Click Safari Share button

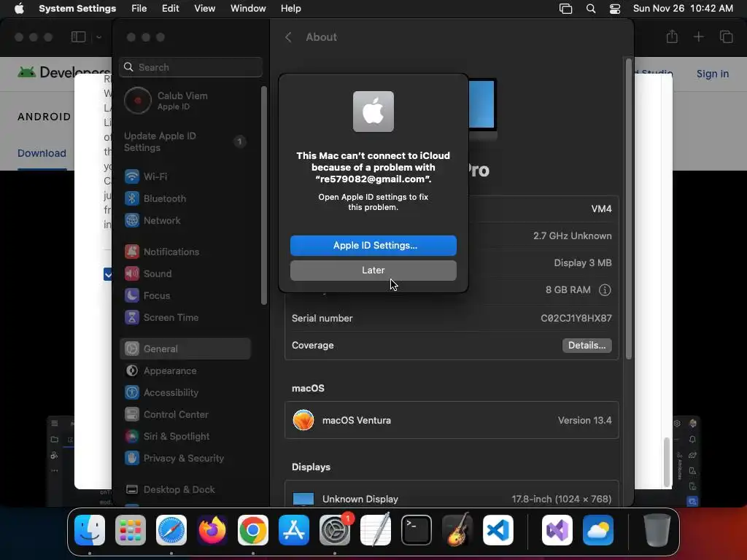(x=672, y=36)
